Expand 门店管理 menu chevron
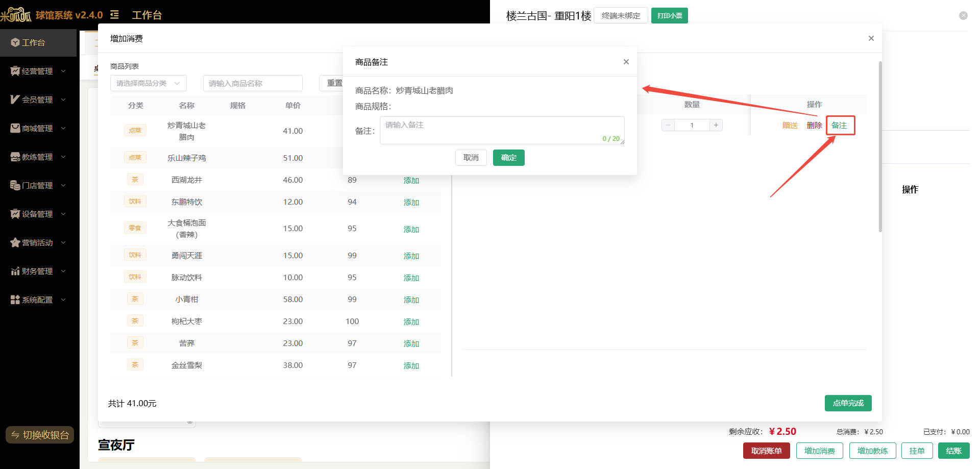Viewport: 980px width, 469px height. click(x=63, y=185)
